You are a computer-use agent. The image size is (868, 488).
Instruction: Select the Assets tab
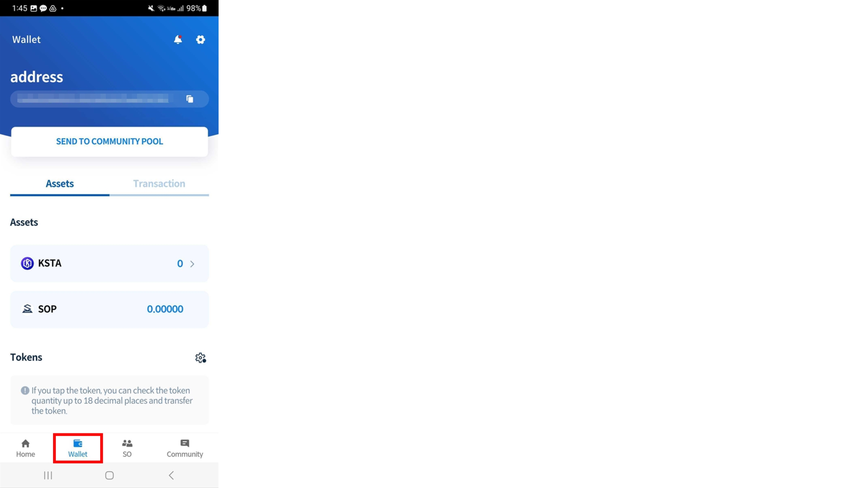click(x=60, y=184)
